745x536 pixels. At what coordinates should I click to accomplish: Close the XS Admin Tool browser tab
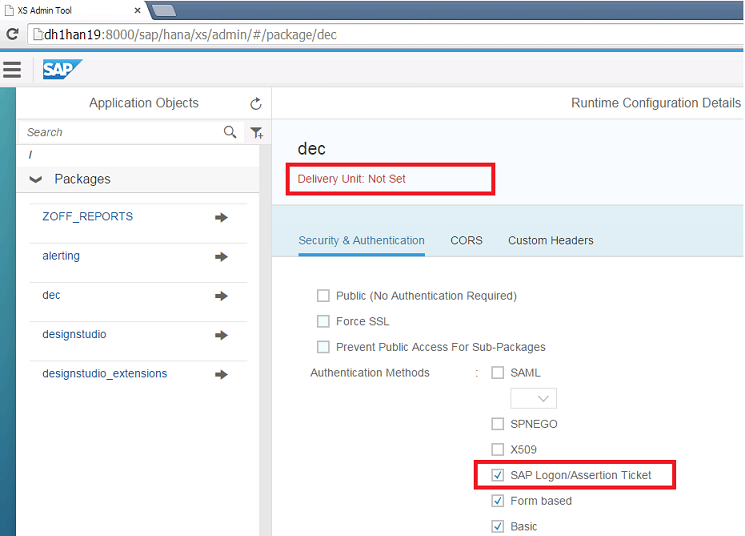coord(137,10)
